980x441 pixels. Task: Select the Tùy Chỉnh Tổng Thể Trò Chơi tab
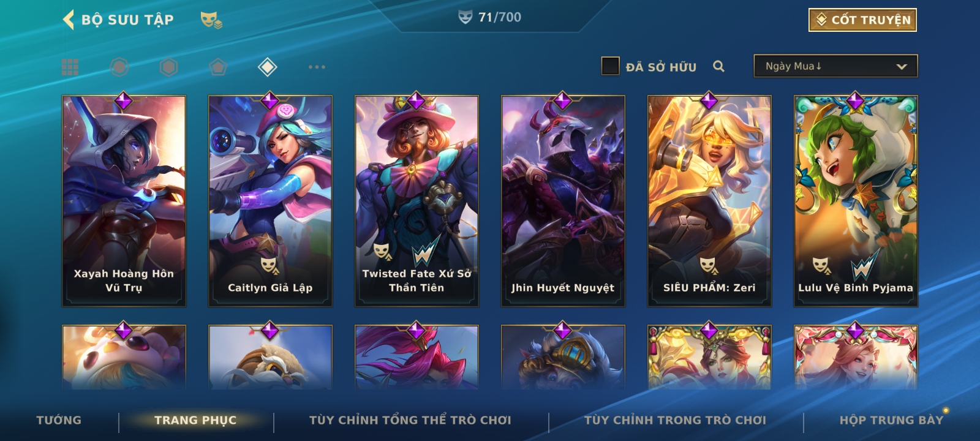tap(410, 420)
